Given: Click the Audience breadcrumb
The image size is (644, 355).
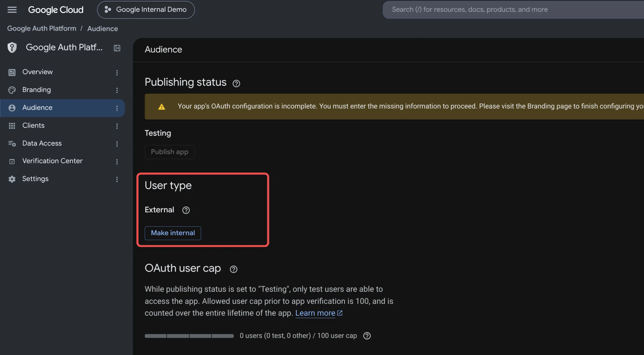Looking at the screenshot, I should coord(103,29).
